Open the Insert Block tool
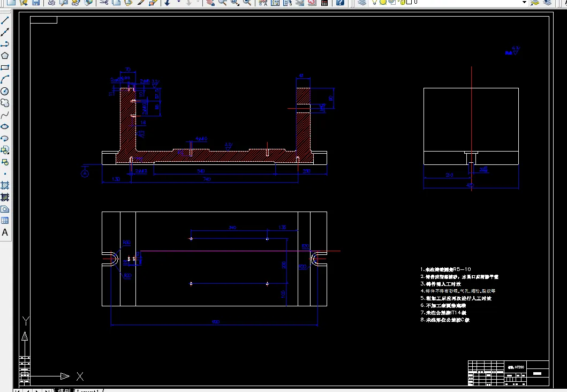Image resolution: width=567 pixels, height=392 pixels. pos(5,150)
